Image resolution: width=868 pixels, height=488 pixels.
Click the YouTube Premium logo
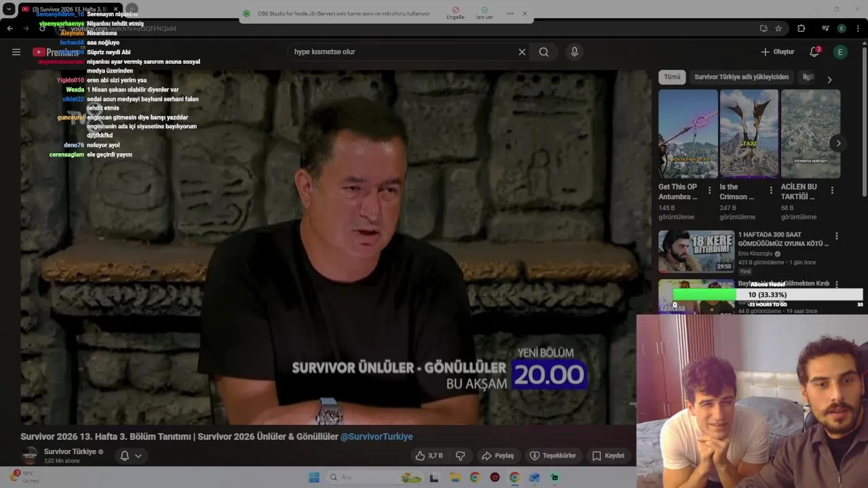(x=56, y=52)
